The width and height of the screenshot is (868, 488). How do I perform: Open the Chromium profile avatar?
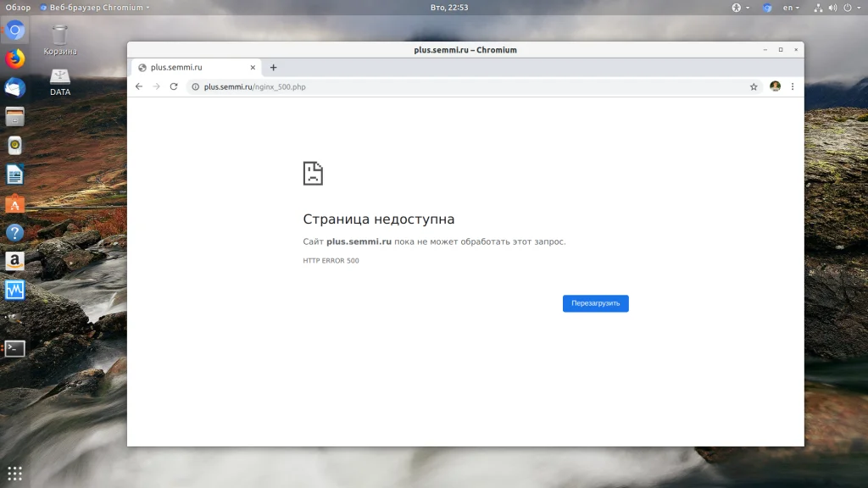point(775,86)
